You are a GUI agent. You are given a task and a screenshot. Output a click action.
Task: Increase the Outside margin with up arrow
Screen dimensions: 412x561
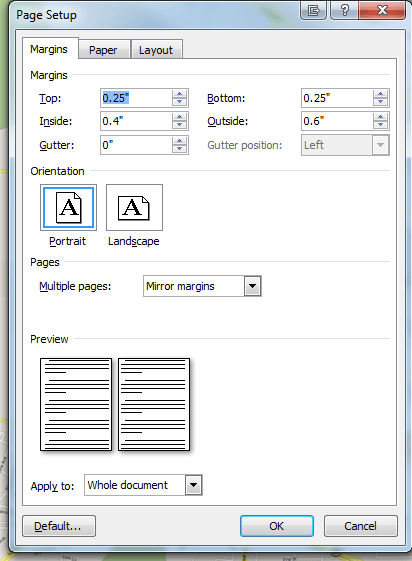[381, 117]
